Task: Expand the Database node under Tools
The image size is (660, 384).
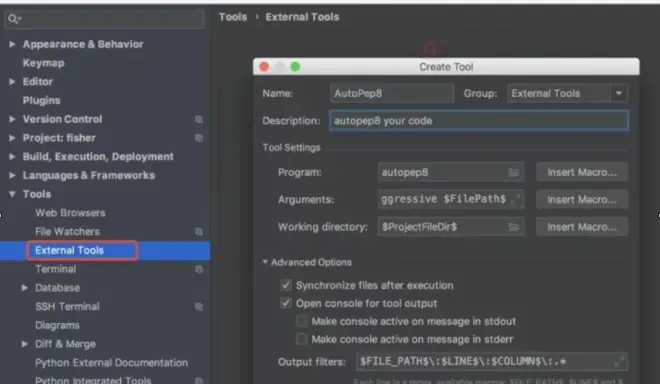Action: [25, 288]
